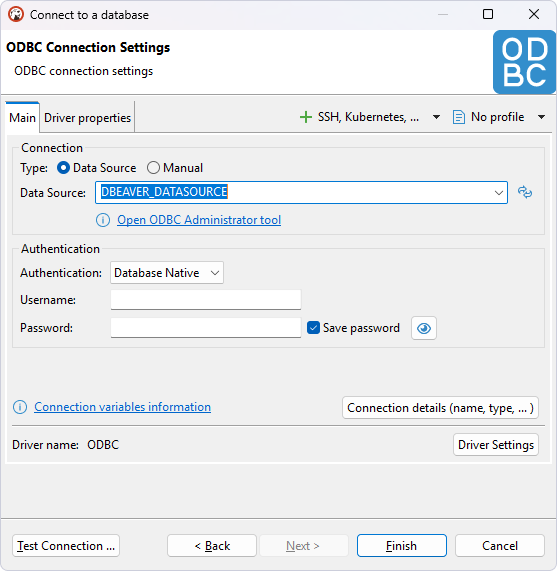557x571 pixels.
Task: Click the profile document icon
Action: click(458, 117)
